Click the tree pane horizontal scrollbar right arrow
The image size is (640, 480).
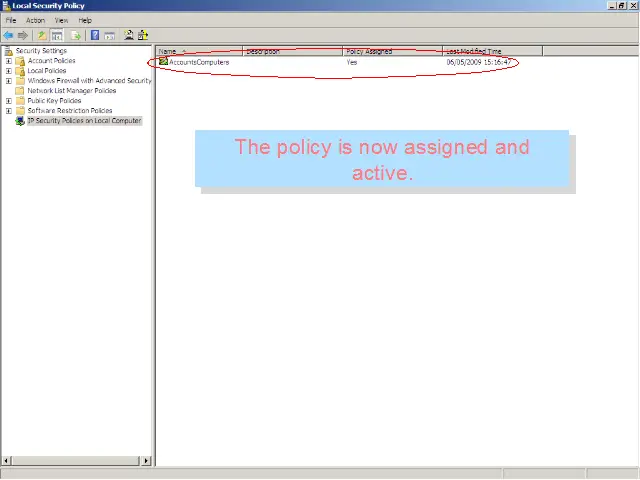click(147, 461)
